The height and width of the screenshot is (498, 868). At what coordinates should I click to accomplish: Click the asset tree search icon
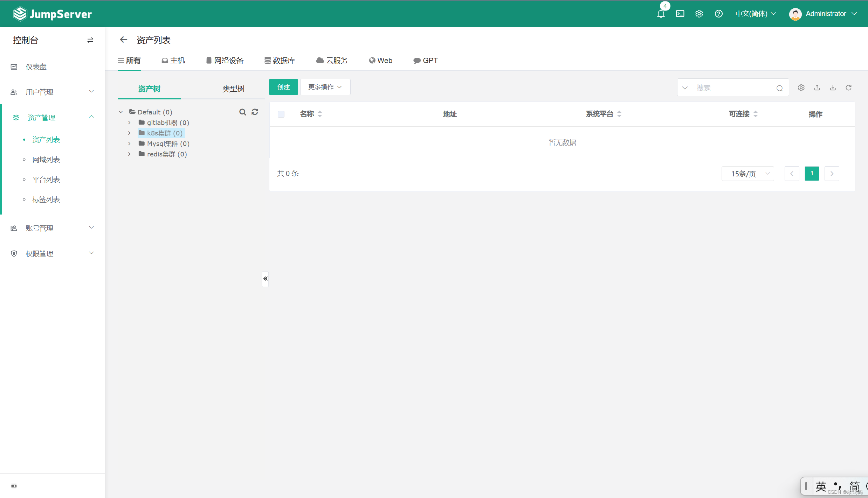coord(242,112)
